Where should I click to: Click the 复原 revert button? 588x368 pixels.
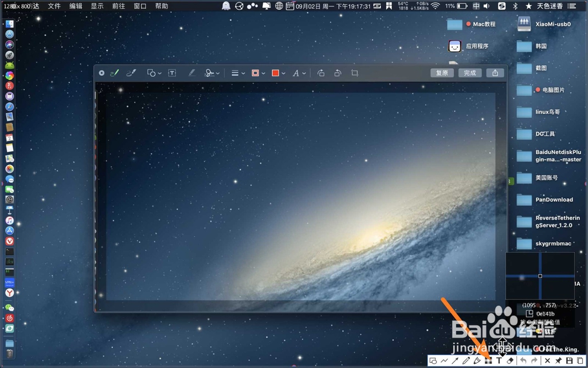tap(442, 73)
